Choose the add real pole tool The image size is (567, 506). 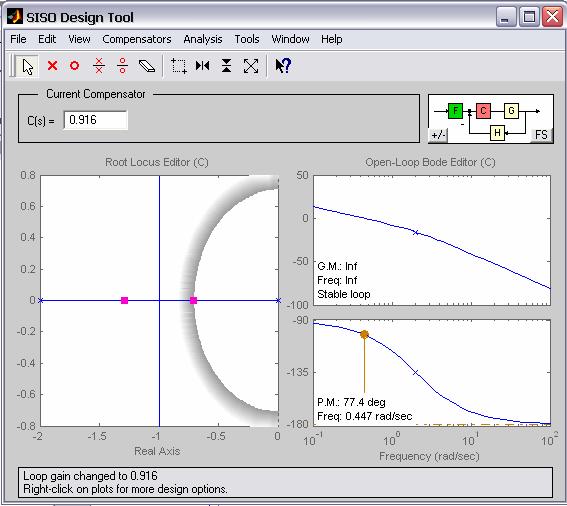pos(52,66)
